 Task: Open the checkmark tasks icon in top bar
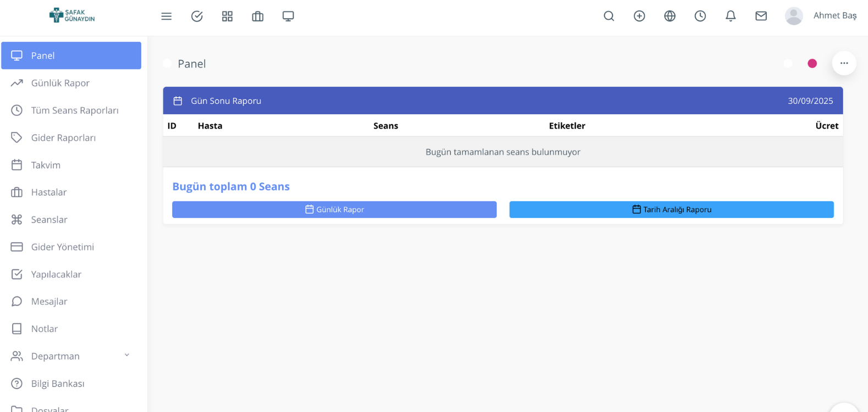tap(197, 16)
